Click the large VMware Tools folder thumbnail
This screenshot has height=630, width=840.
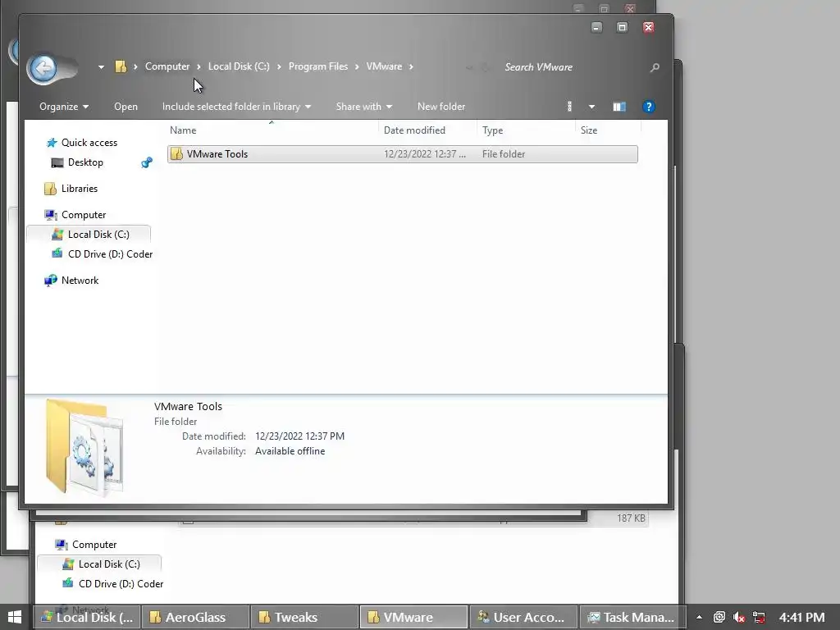(x=84, y=447)
